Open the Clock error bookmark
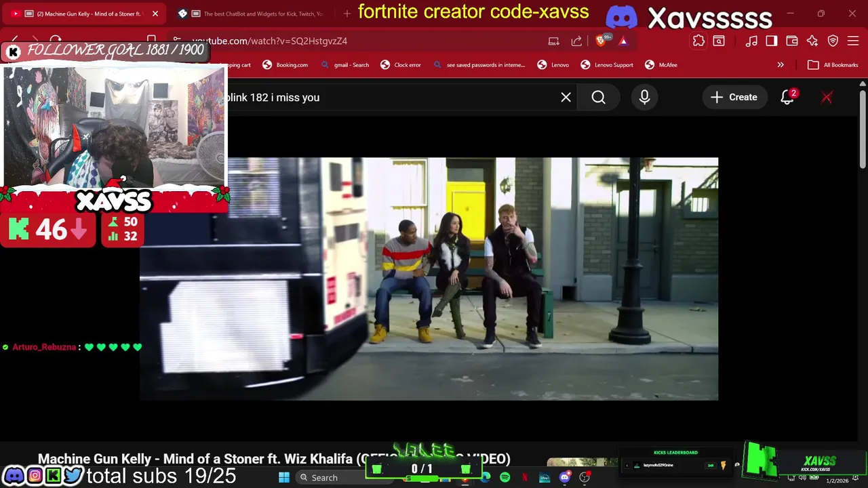 tap(401, 65)
